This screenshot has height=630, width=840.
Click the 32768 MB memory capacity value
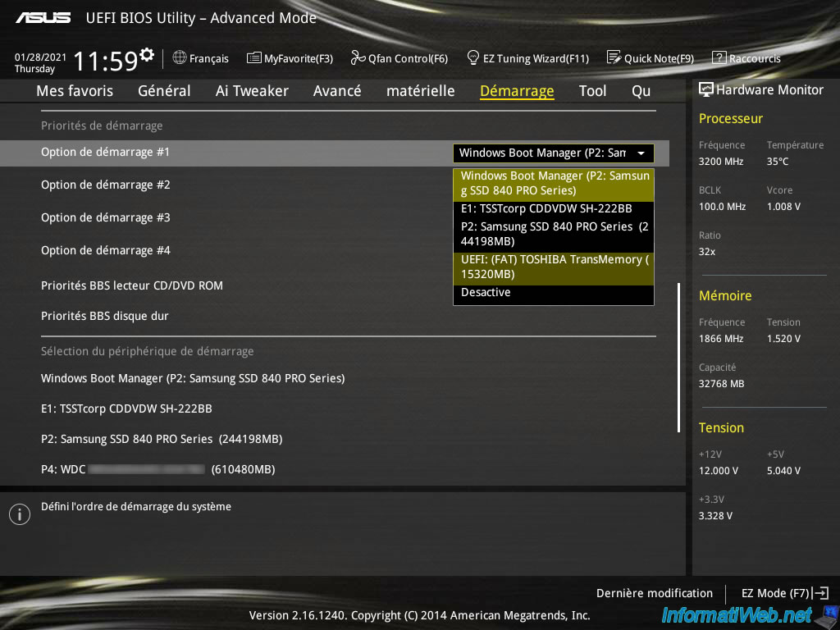[x=721, y=384]
